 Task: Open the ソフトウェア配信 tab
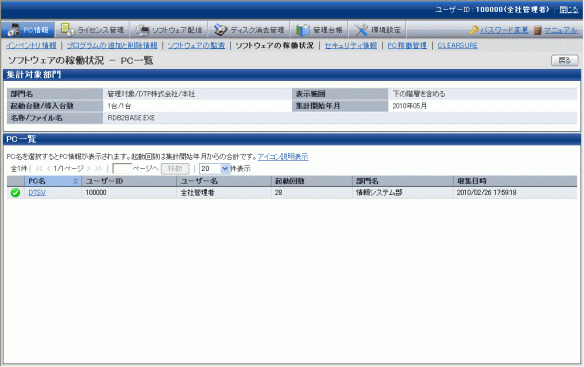[168, 29]
